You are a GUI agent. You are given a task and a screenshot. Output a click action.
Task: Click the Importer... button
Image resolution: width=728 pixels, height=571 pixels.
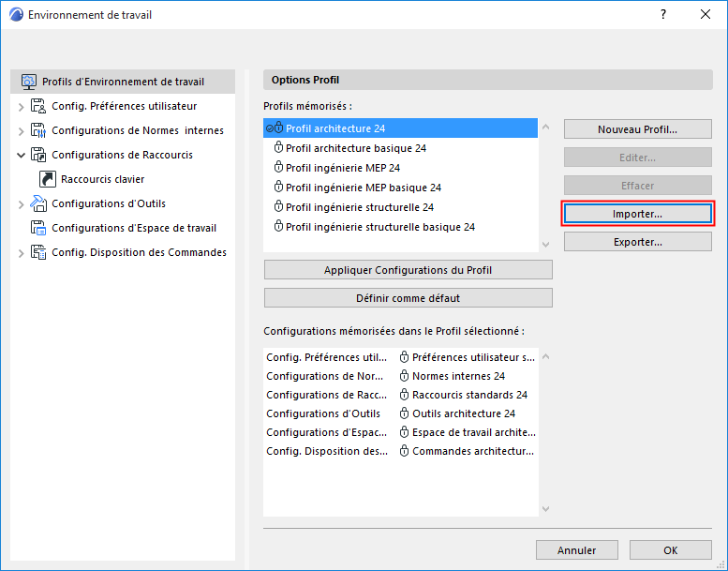[x=637, y=214]
